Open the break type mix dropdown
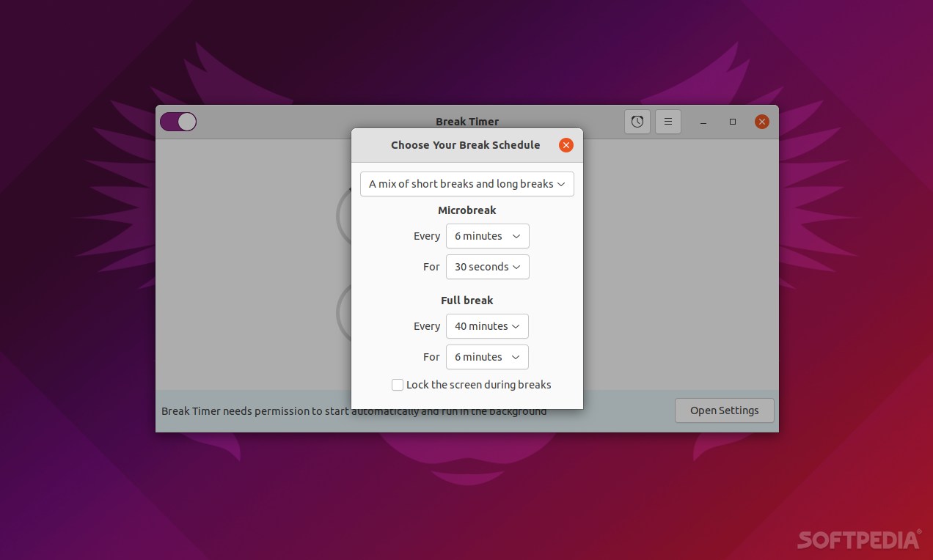The image size is (933, 560). click(467, 184)
